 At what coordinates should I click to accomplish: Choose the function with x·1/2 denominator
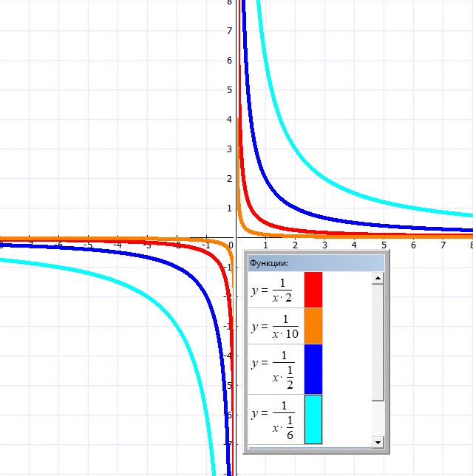pyautogui.click(x=274, y=369)
